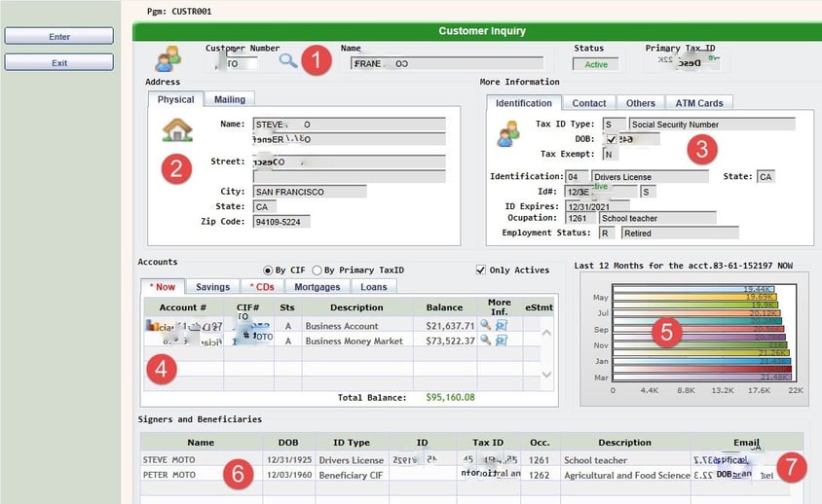The height and width of the screenshot is (504, 822).
Task: Switch to the Mailing address tab
Action: [x=230, y=99]
